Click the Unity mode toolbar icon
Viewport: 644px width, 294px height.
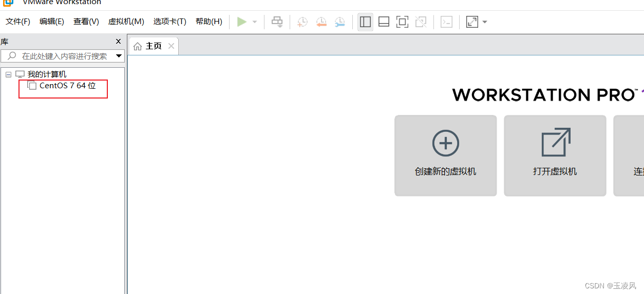[x=421, y=22]
